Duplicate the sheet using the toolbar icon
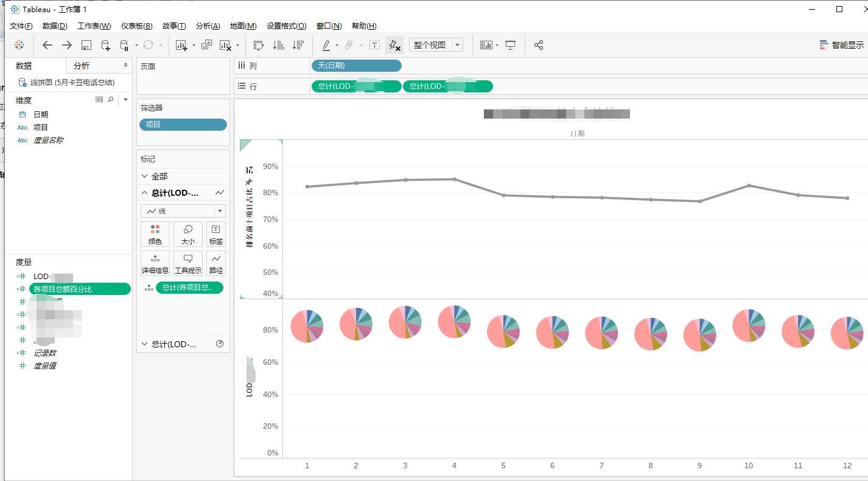The image size is (868, 481). pos(206,45)
